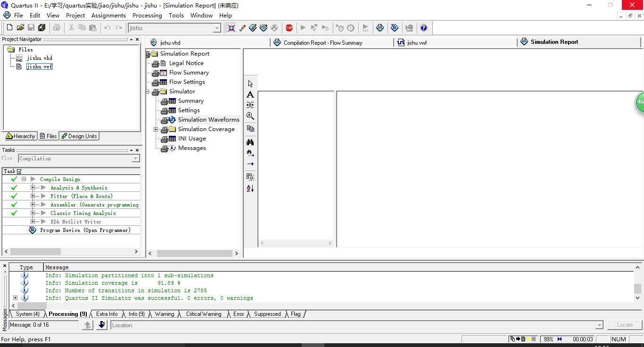Expand the Simulation Coverage folder
644x347 pixels.
[156, 129]
